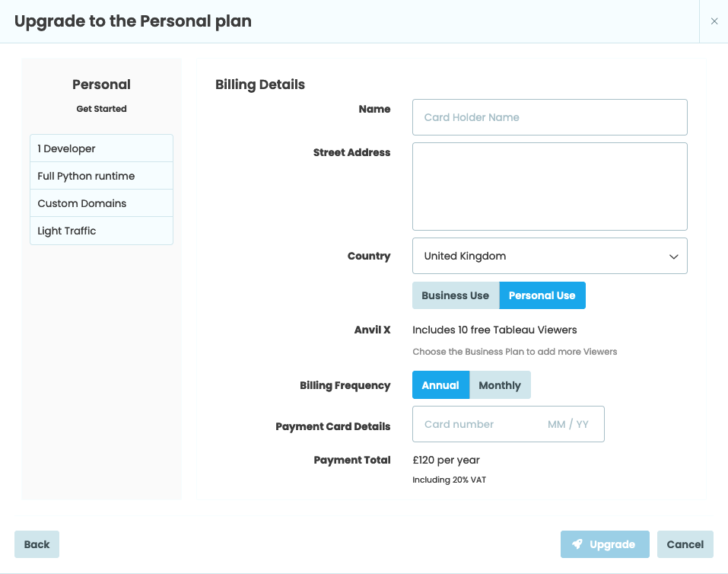This screenshot has width=728, height=574.
Task: Click the Card Holder Name field
Action: (x=549, y=117)
